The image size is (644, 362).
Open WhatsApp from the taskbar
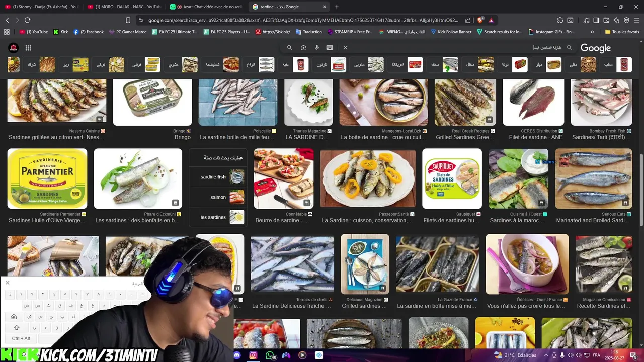(270, 355)
